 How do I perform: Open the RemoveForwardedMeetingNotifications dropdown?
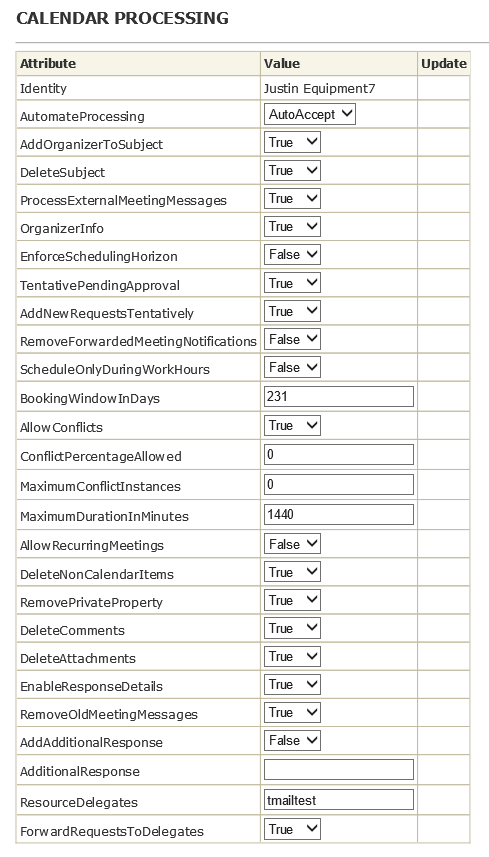pyautogui.click(x=292, y=339)
